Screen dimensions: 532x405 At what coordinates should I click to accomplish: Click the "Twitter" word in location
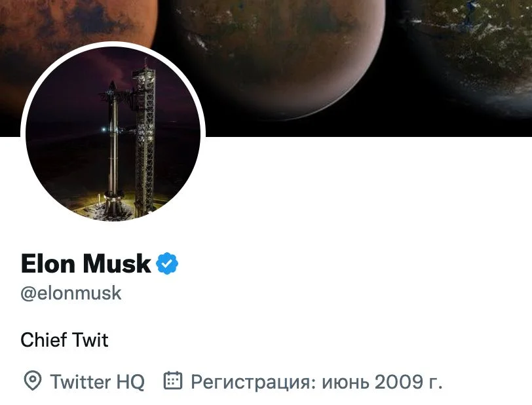click(81, 381)
